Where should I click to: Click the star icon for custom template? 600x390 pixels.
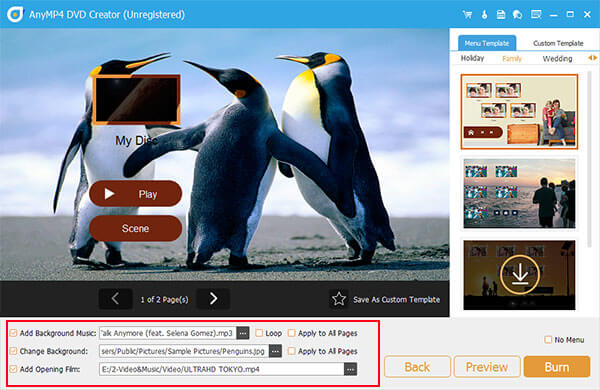pyautogui.click(x=339, y=299)
